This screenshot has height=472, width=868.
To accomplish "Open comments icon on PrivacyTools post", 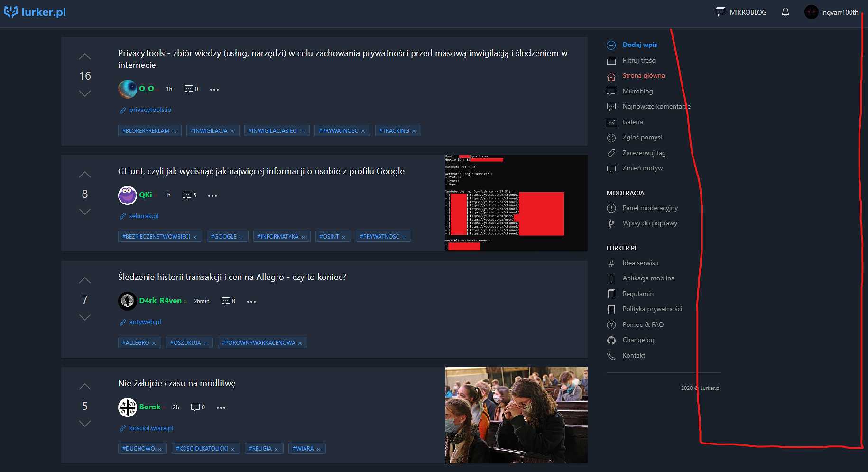I will click(x=188, y=89).
